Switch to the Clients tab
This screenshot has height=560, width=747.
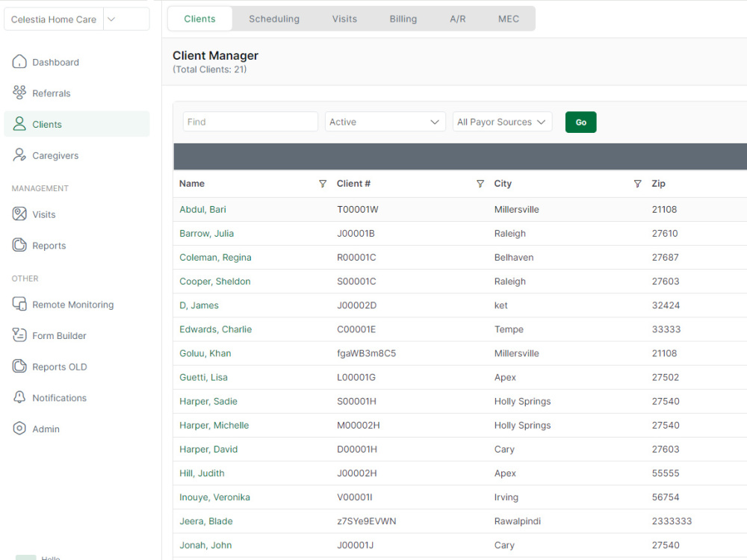(199, 19)
